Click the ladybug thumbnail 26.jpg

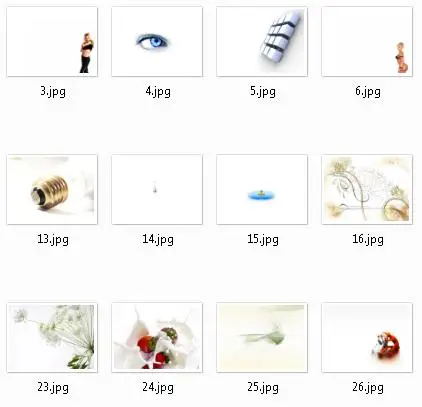367,337
